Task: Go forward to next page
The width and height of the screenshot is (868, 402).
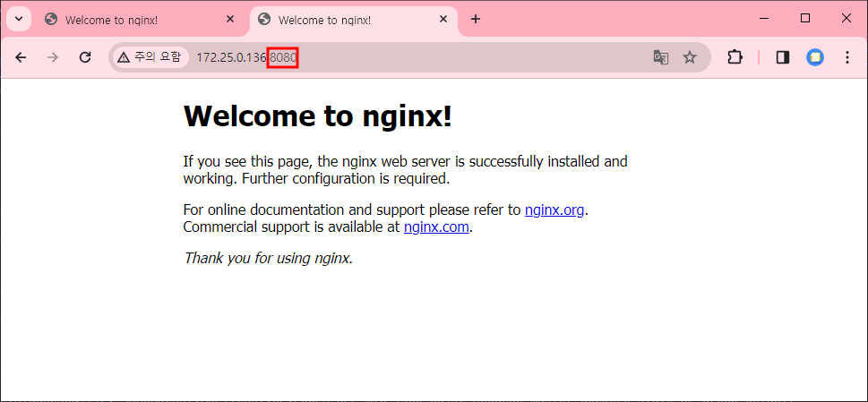Action: point(53,57)
